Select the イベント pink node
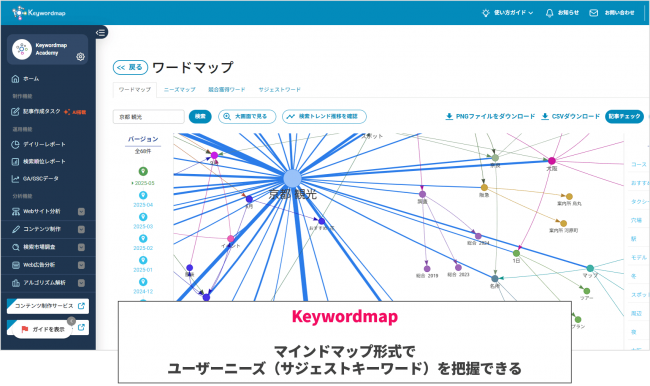 (230, 238)
